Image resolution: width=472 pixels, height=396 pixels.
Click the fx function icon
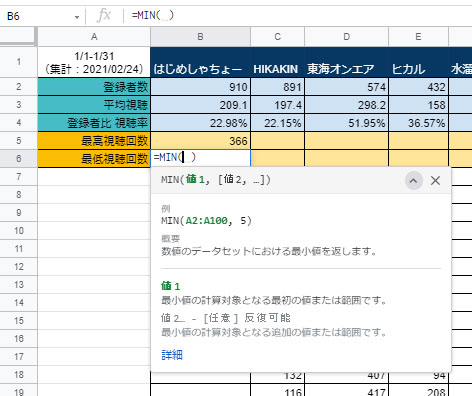(x=104, y=16)
